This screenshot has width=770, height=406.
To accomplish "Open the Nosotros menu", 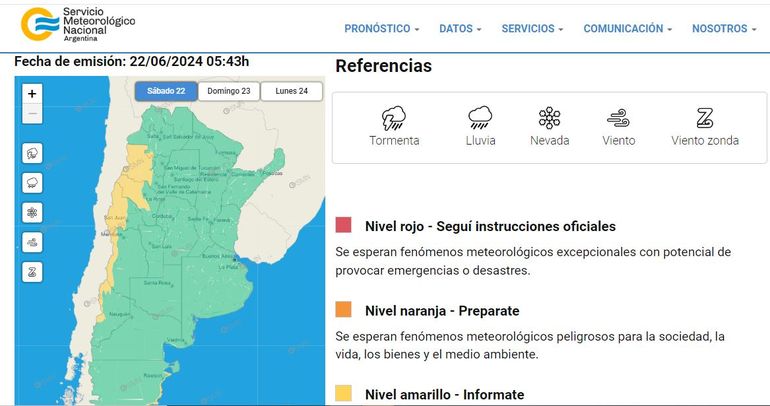I will pos(724,29).
